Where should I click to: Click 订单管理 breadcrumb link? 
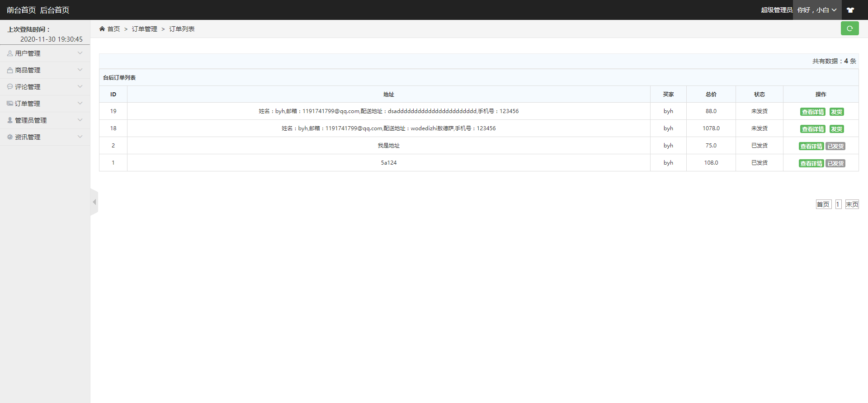pyautogui.click(x=145, y=29)
